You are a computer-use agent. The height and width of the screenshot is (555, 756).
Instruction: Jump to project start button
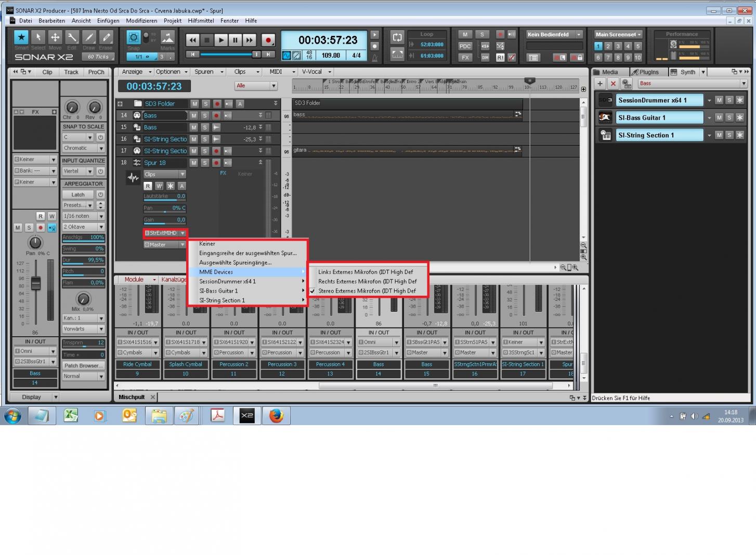point(192,54)
